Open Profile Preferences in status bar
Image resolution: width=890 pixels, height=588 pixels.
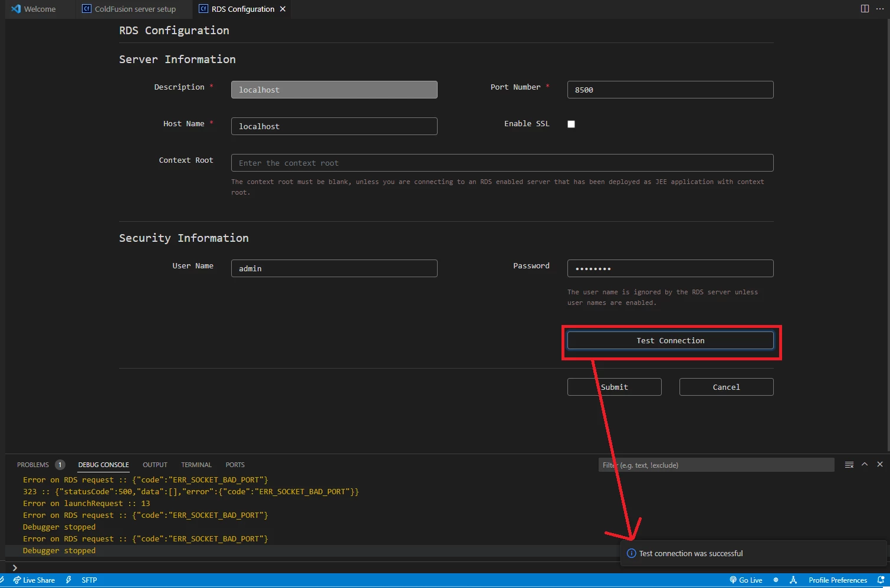pyautogui.click(x=838, y=580)
